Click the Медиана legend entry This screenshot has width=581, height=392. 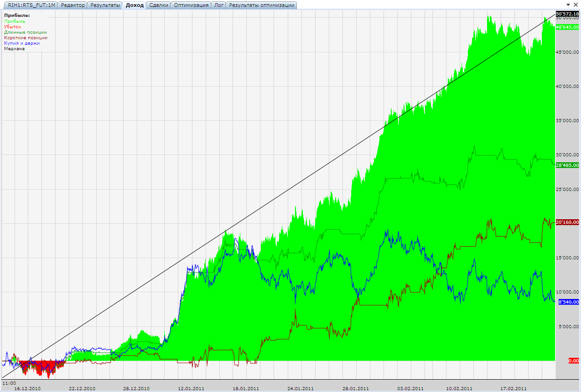point(14,49)
